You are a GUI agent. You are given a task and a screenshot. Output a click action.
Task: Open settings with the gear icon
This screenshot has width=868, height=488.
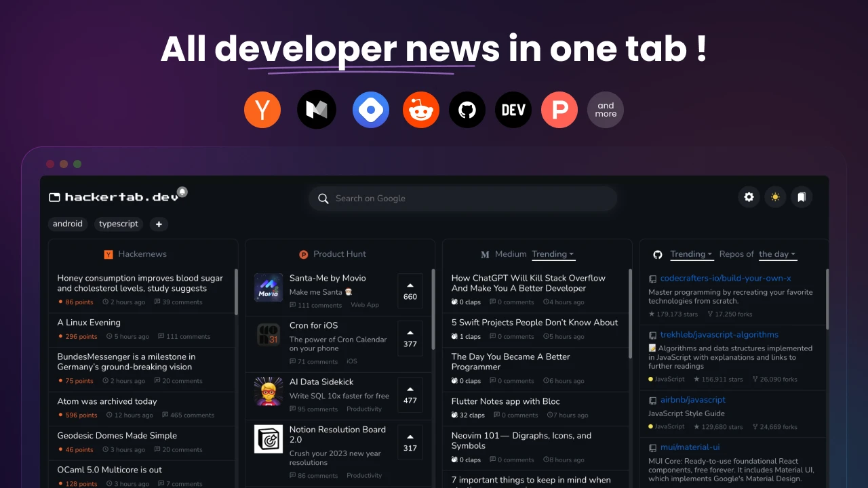coord(749,197)
